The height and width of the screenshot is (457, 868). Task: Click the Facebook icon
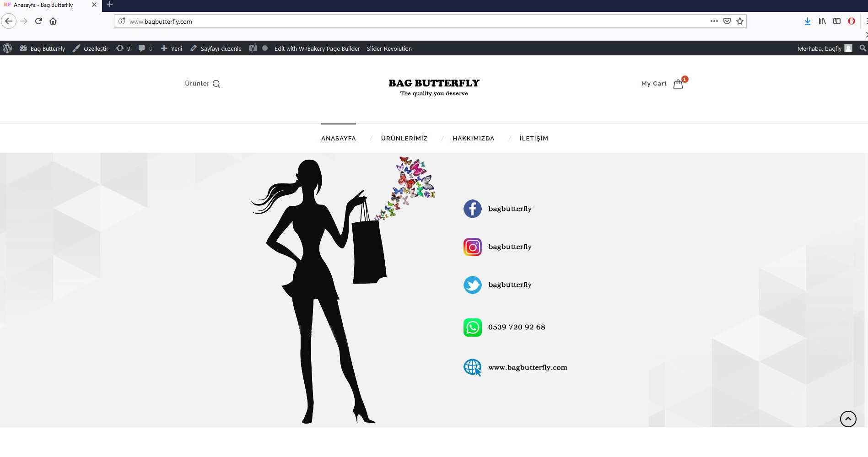[472, 209]
